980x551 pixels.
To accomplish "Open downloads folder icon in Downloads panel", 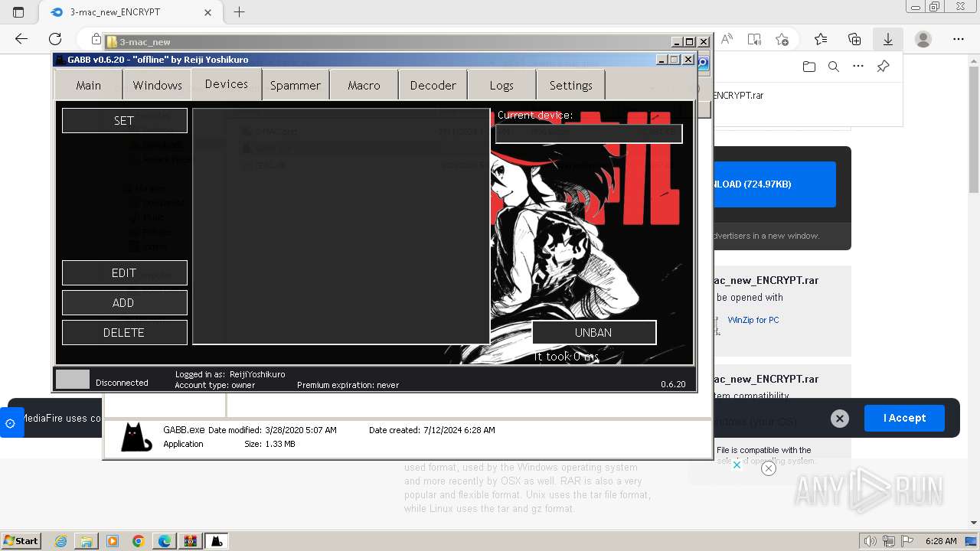I will [809, 67].
